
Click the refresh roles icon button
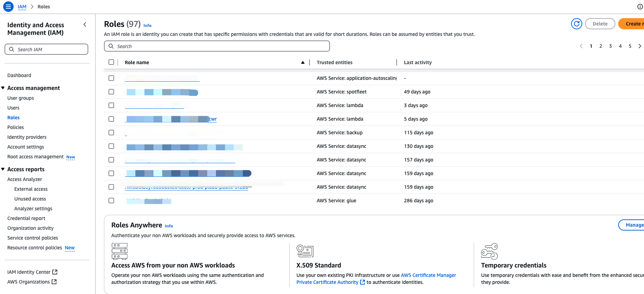pos(577,24)
